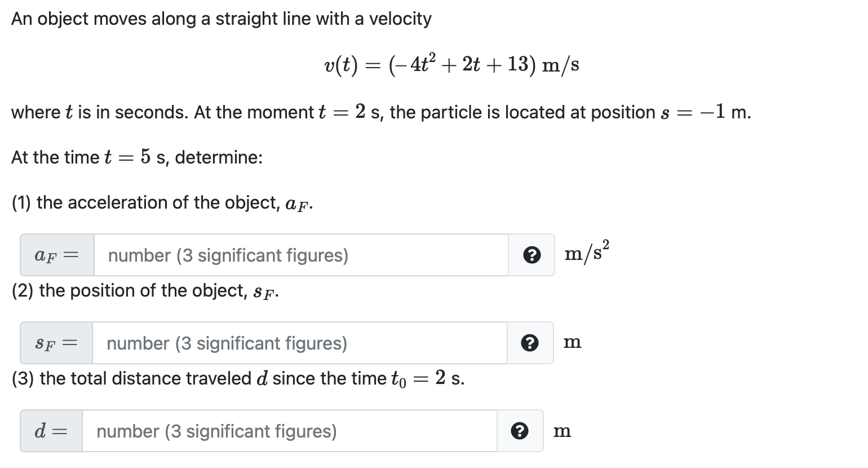
Task: Select the total distance d input box
Action: click(x=289, y=431)
